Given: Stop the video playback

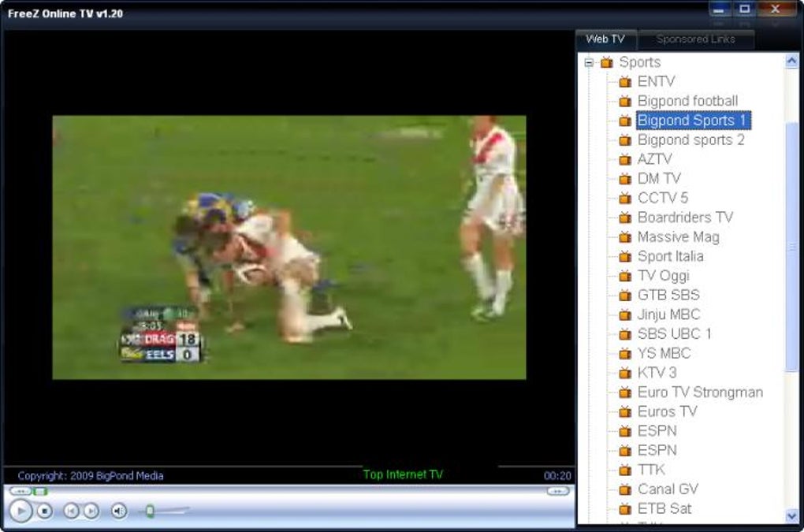Looking at the screenshot, I should (x=45, y=511).
